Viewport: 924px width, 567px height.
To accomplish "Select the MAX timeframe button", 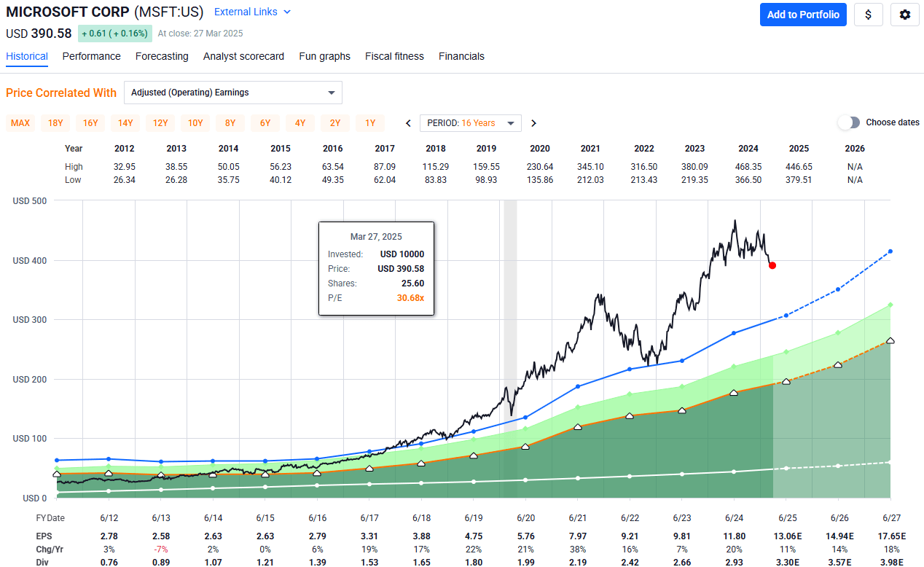I will coord(20,122).
